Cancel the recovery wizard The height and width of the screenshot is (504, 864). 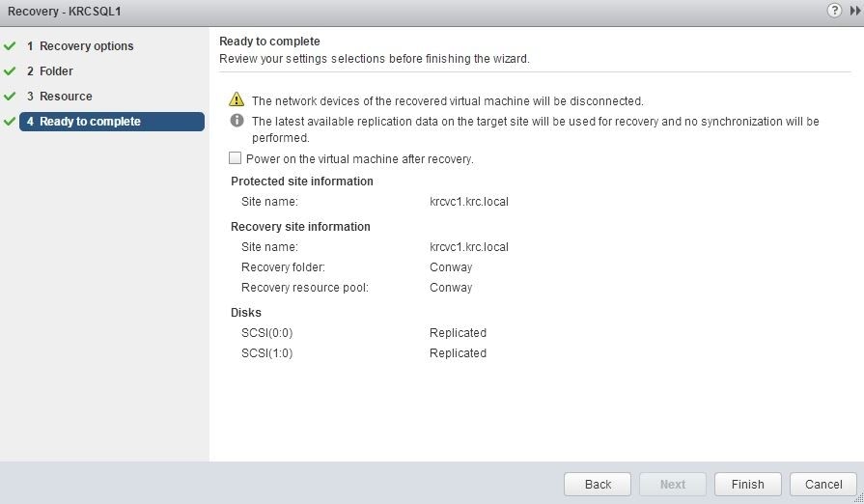(x=823, y=484)
